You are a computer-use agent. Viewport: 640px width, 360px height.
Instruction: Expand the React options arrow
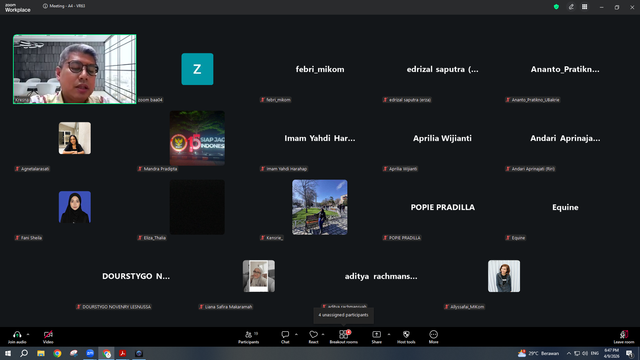[x=323, y=334]
